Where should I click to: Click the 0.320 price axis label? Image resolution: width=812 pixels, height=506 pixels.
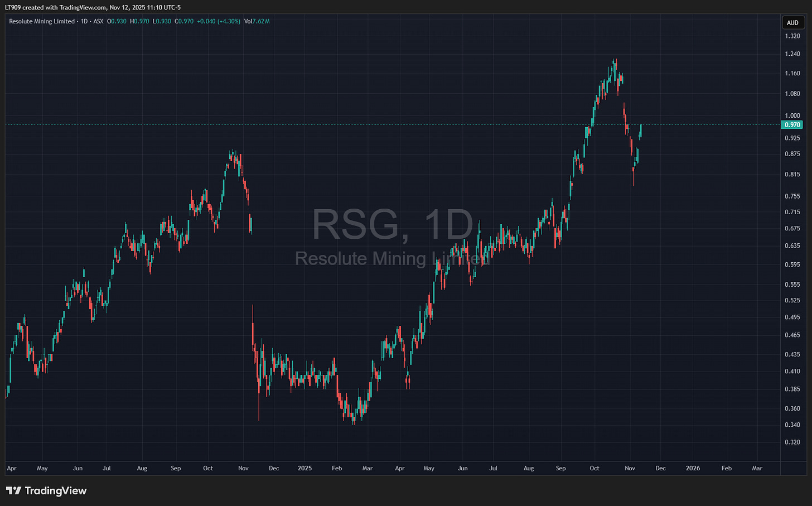coord(792,442)
